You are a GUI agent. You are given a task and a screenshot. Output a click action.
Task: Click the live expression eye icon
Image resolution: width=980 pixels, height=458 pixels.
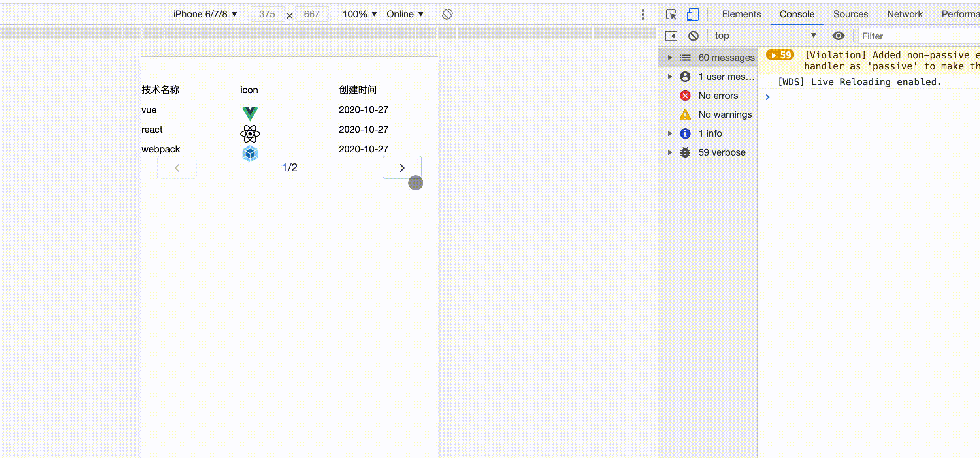point(838,36)
